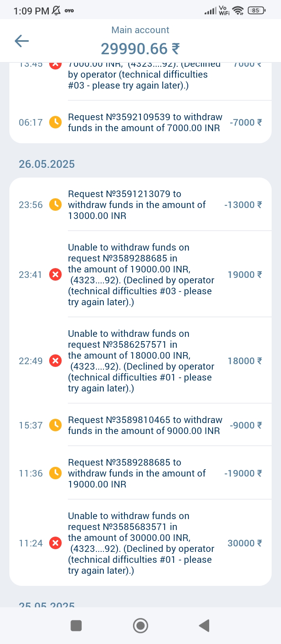Open declined request №3586257571 details

(x=140, y=361)
